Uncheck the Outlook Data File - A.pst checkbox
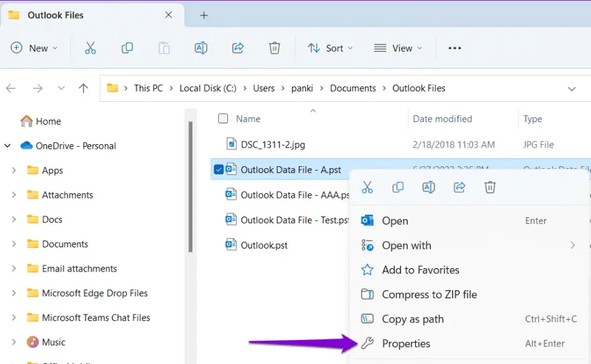The image size is (591, 364). tap(219, 170)
